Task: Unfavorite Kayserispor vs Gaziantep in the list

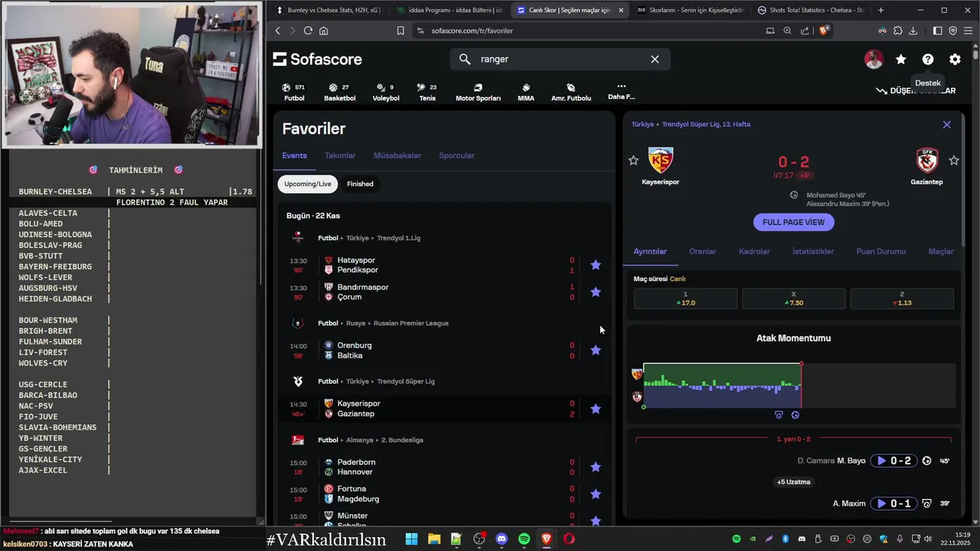Action: pyautogui.click(x=596, y=409)
